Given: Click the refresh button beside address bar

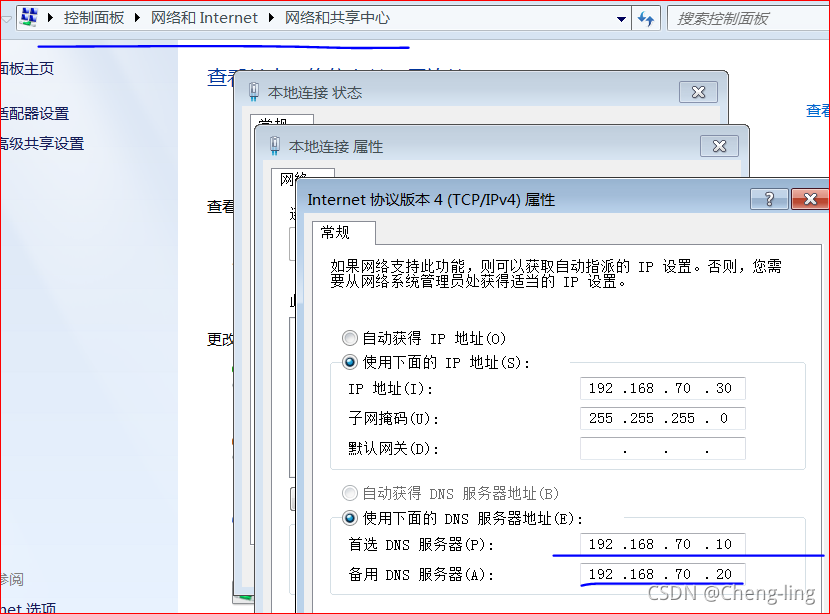Looking at the screenshot, I should [x=646, y=19].
